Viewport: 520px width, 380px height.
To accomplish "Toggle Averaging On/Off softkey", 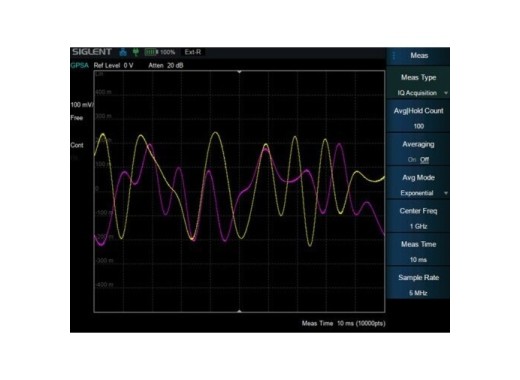I will click(419, 149).
